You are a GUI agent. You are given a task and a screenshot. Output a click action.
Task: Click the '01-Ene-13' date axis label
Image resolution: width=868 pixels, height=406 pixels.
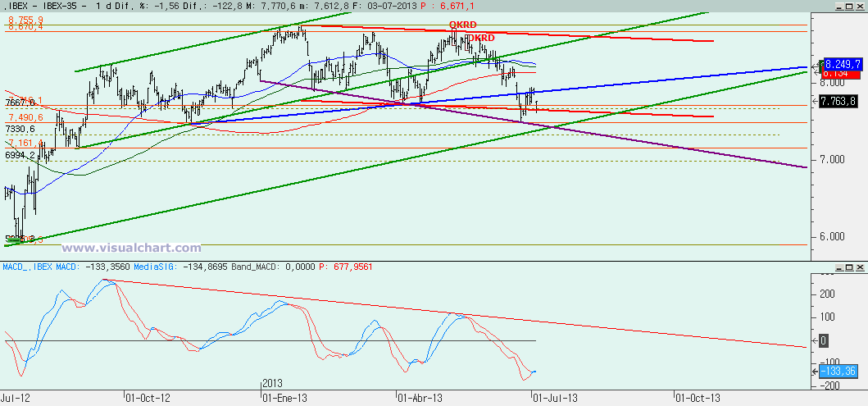coord(284,399)
